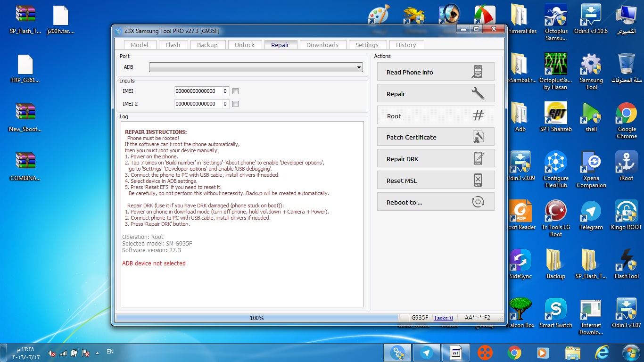Click the Patch Certificate button label

click(411, 137)
